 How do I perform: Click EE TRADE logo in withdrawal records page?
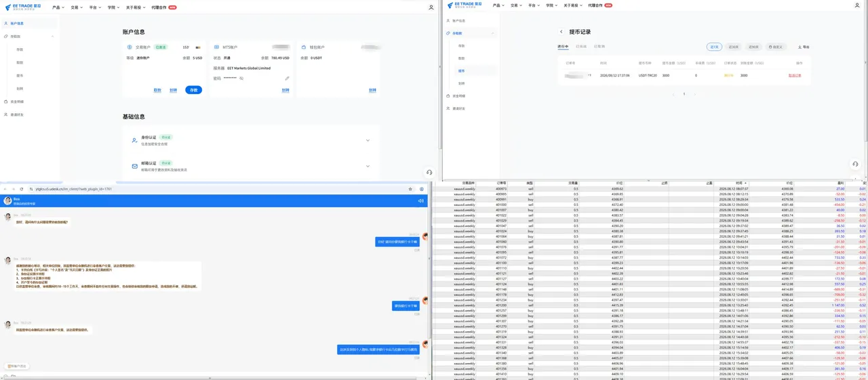(x=464, y=5)
